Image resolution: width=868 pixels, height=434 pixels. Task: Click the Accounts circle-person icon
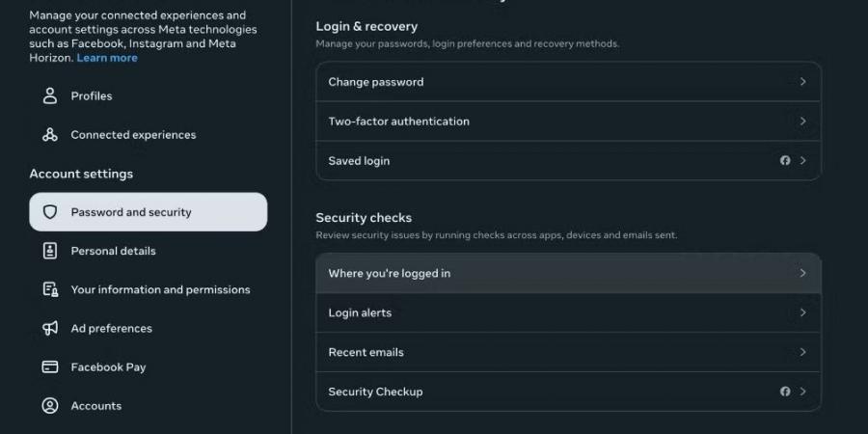click(x=50, y=406)
